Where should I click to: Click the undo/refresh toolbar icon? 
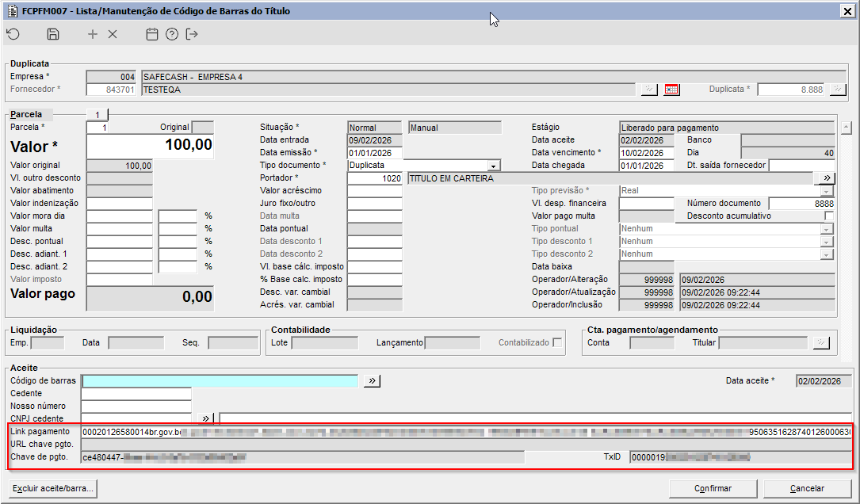click(13, 34)
